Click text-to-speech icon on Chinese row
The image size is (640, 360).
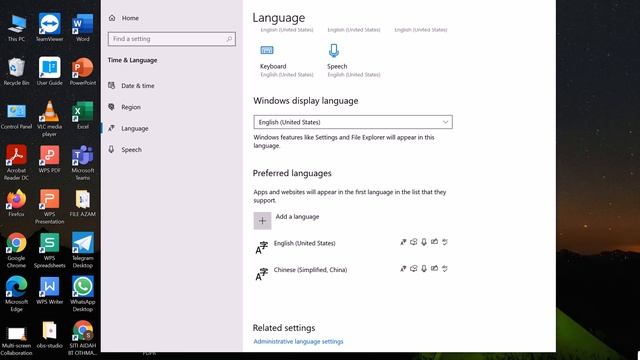coord(413,269)
